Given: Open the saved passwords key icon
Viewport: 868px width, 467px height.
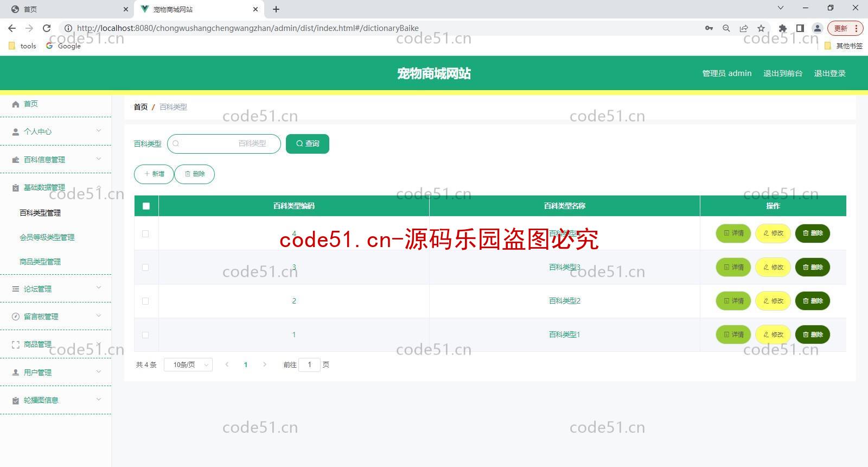Looking at the screenshot, I should [x=709, y=28].
